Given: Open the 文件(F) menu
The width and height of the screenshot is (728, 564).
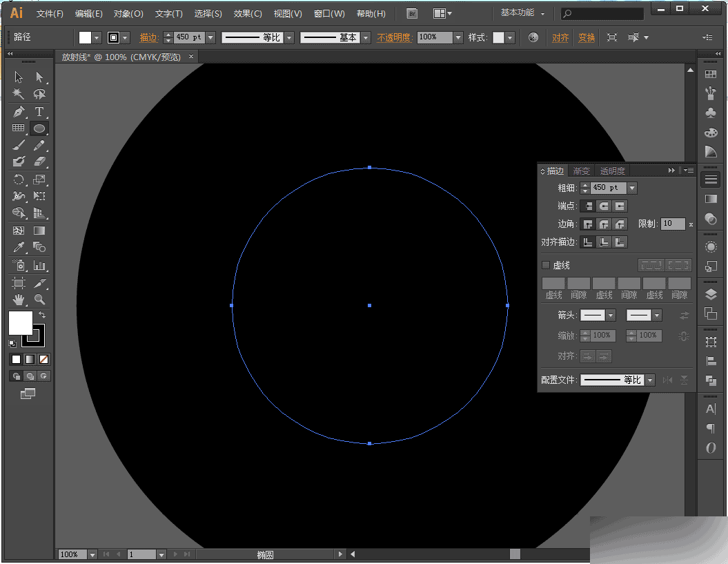Looking at the screenshot, I should click(x=50, y=14).
